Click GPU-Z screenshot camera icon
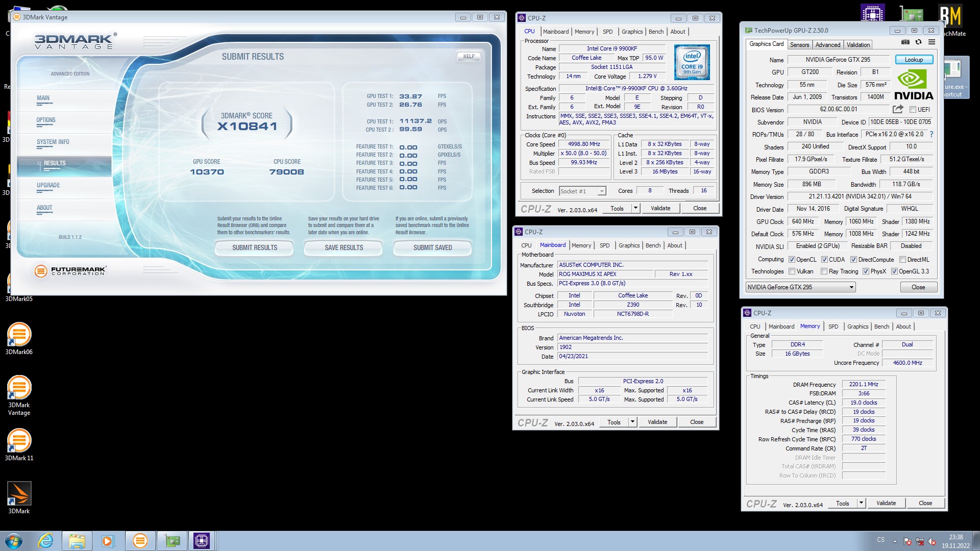 pos(905,42)
